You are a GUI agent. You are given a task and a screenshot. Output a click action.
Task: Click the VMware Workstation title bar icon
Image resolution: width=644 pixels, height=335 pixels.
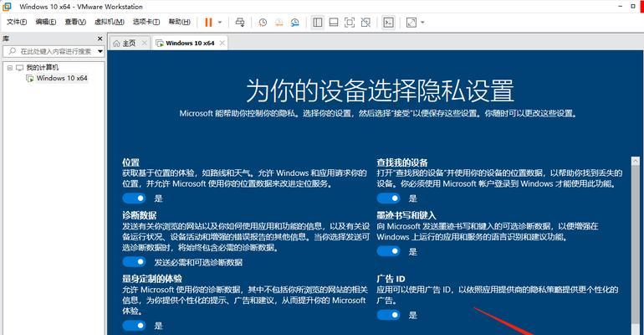7,6
